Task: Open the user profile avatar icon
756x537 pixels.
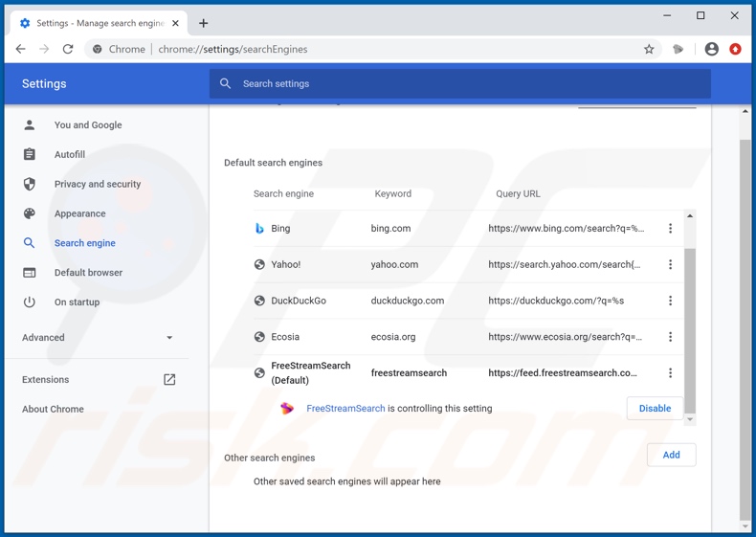Action: point(711,49)
